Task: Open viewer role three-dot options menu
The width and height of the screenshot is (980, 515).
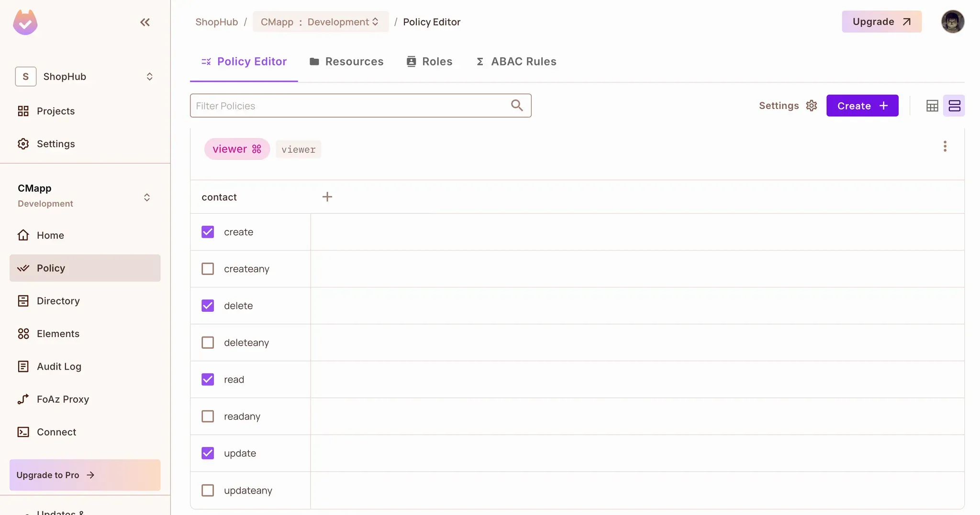Action: pyautogui.click(x=945, y=146)
